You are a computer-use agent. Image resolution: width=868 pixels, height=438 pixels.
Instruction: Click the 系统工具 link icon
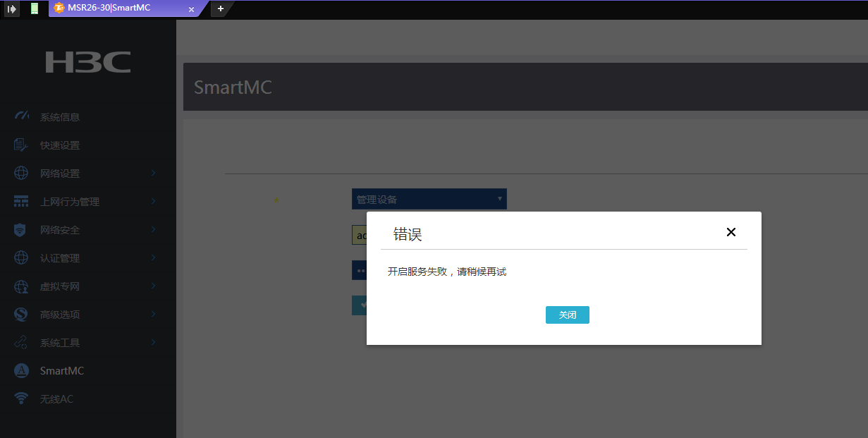pyautogui.click(x=21, y=342)
